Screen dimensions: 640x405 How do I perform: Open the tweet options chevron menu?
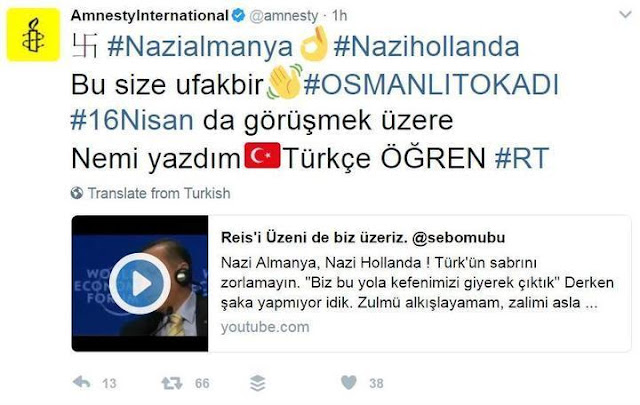pos(625,15)
